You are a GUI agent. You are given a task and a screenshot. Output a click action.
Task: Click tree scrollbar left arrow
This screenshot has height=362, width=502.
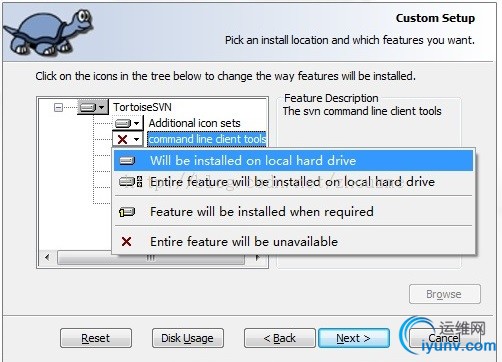coord(47,258)
